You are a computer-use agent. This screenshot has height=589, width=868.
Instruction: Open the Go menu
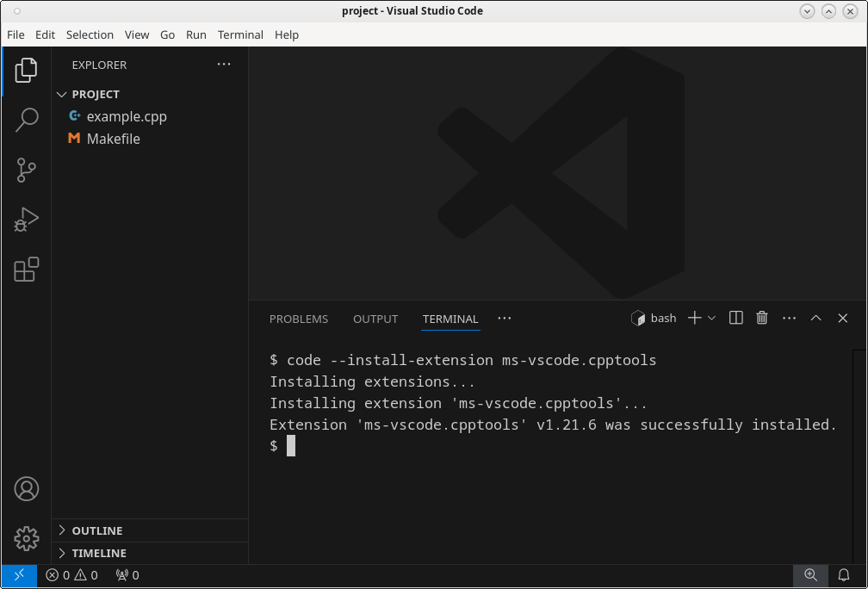coord(168,34)
